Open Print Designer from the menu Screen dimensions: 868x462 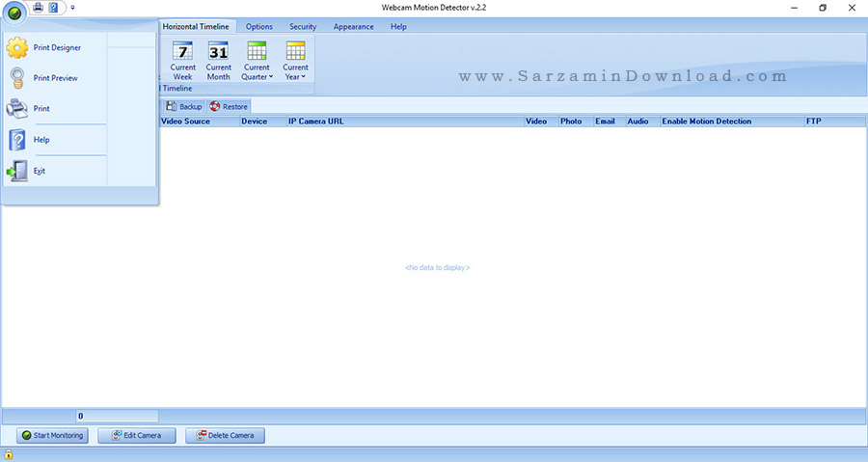click(x=54, y=47)
